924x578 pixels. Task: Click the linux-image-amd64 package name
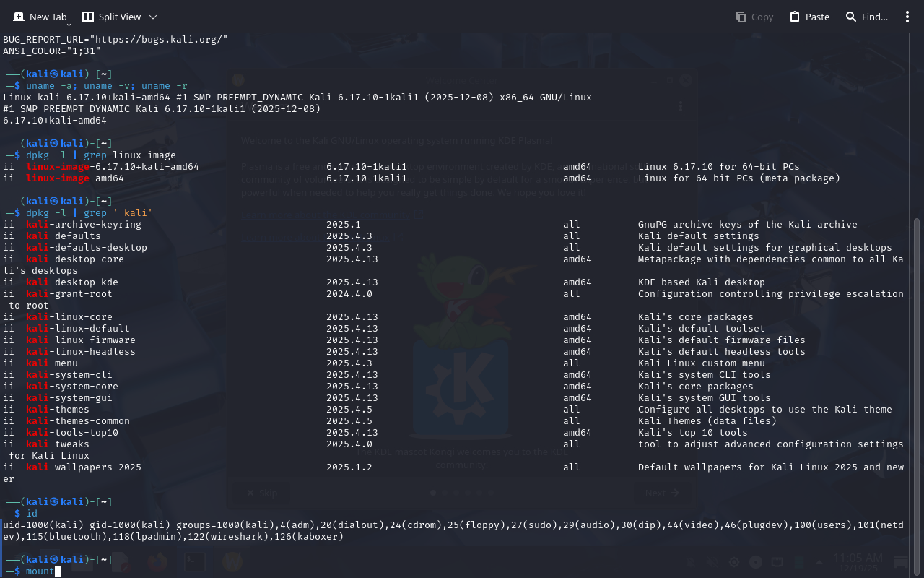[75, 178]
